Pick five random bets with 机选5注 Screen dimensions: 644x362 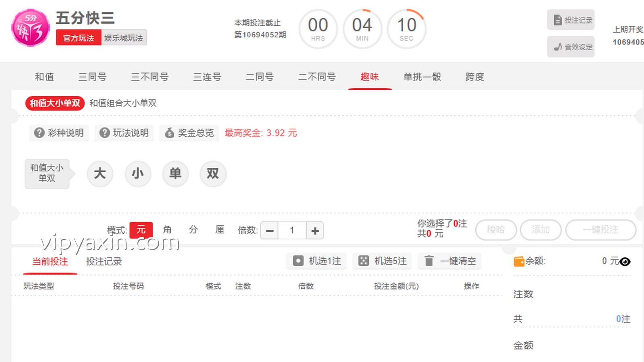tap(382, 261)
